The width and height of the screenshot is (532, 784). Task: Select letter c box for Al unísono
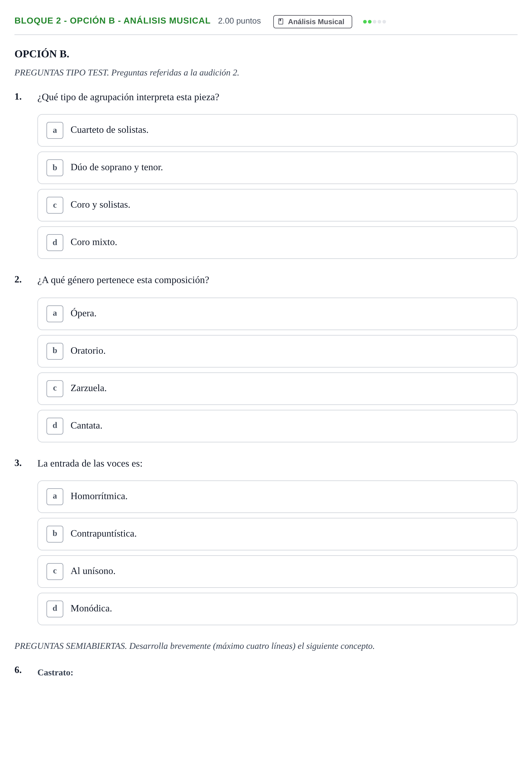[x=55, y=572]
